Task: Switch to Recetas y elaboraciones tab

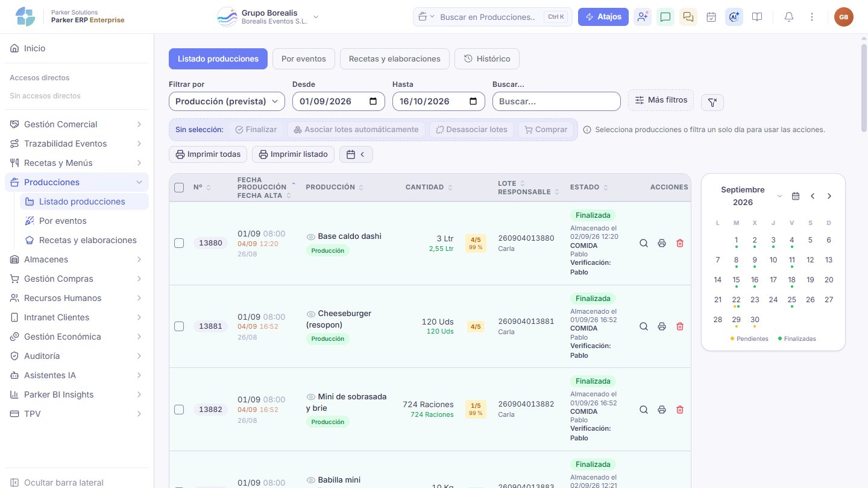Action: click(395, 59)
